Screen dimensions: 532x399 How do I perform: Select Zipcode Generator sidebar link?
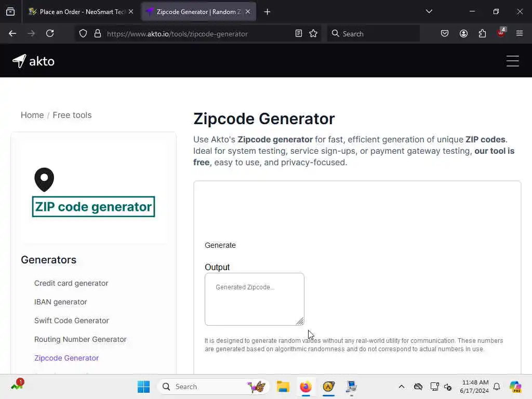click(66, 358)
